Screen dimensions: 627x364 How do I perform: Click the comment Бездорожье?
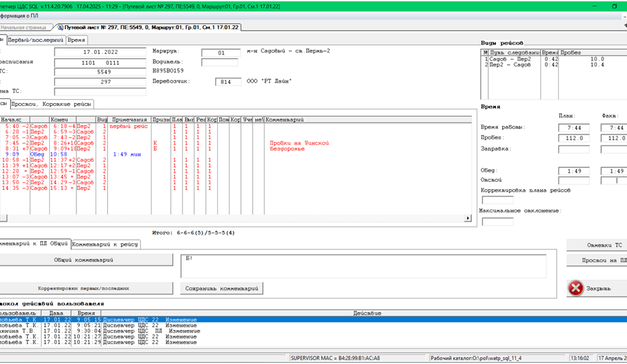287,149
